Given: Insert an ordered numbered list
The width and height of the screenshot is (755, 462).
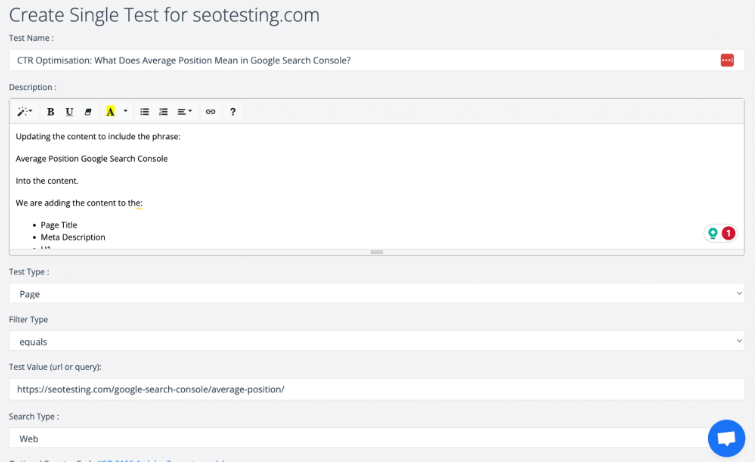Looking at the screenshot, I should point(164,112).
